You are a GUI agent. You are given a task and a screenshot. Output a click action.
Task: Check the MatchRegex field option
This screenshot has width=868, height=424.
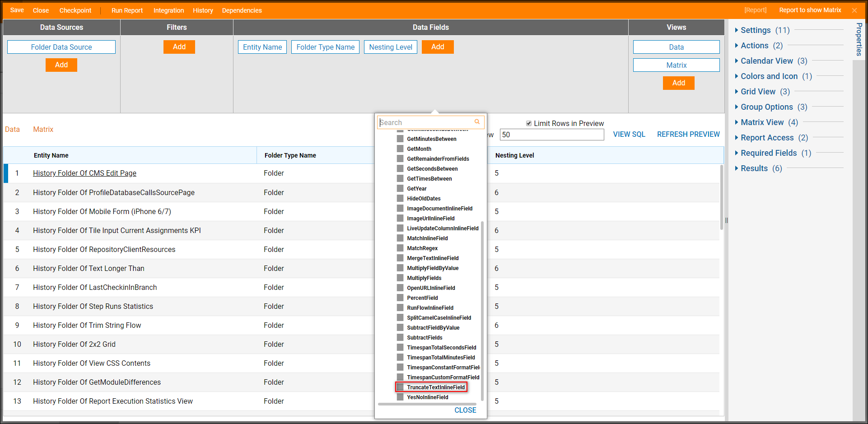[x=400, y=248]
